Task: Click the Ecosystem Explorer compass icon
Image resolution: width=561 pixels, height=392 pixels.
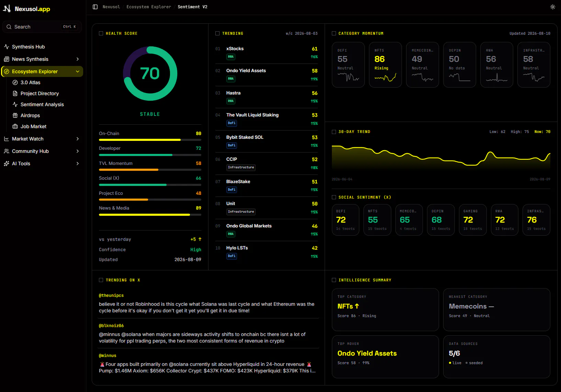Action: 7,71
